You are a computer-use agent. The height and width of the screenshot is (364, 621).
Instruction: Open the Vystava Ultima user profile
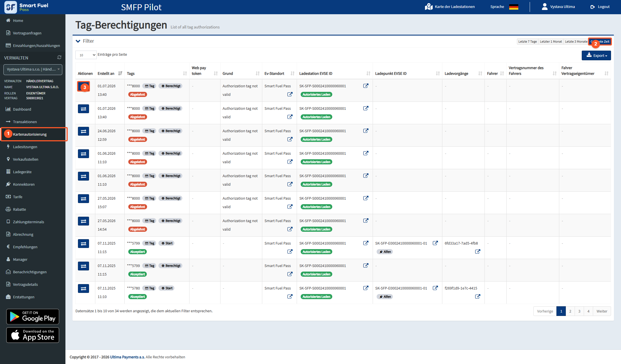[x=558, y=7]
